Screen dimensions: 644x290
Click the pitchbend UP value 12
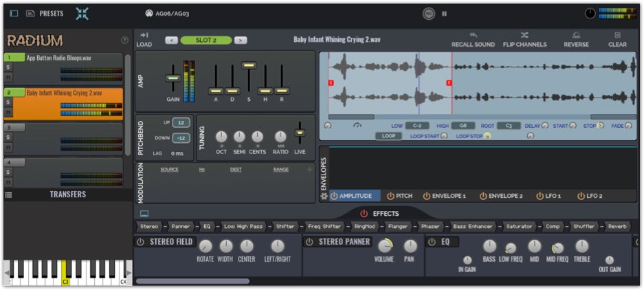(x=181, y=122)
